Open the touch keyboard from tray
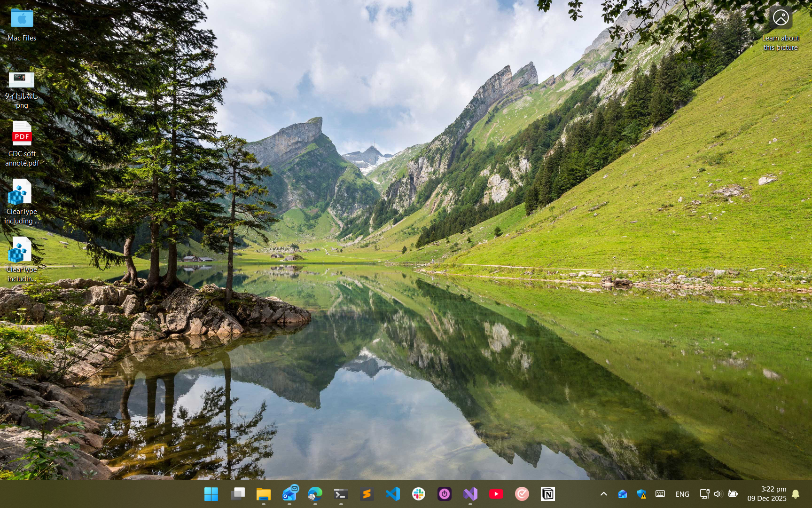Screen dimensions: 812x508 pos(660,494)
